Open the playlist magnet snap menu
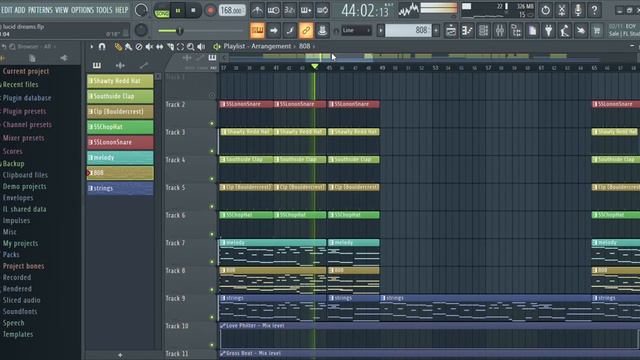 tap(102, 47)
